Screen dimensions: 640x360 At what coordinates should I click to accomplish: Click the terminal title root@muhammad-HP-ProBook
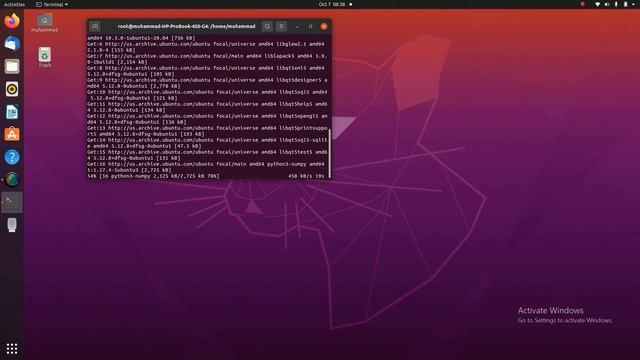pos(187,27)
